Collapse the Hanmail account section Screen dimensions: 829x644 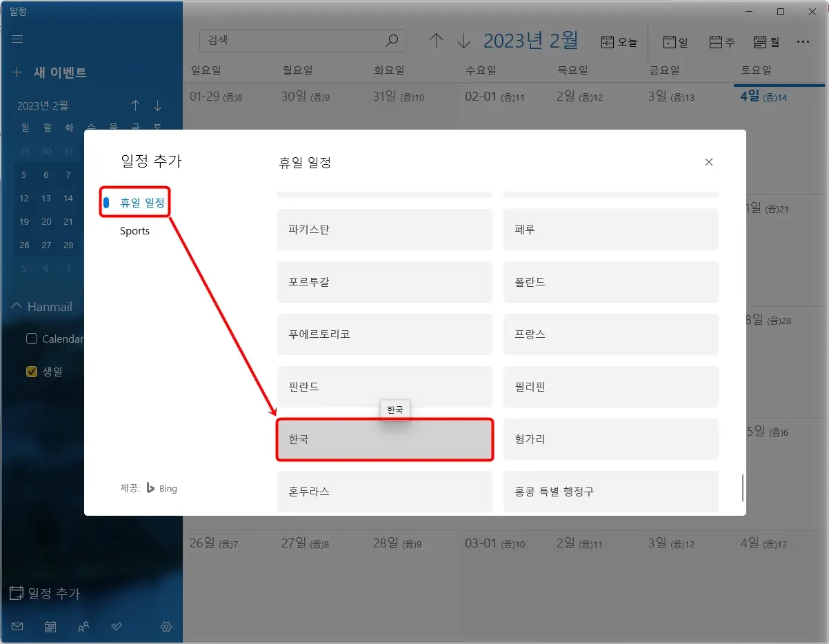(x=17, y=305)
